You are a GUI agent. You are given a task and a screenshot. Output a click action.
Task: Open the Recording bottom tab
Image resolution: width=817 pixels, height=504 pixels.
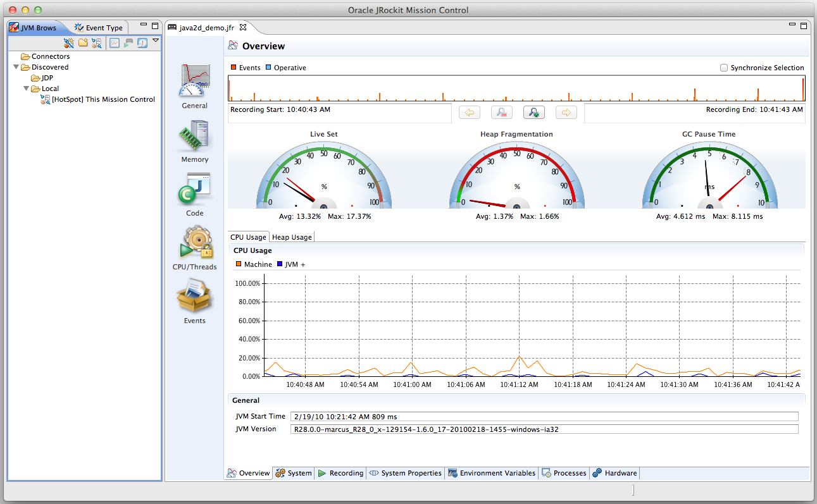point(340,473)
